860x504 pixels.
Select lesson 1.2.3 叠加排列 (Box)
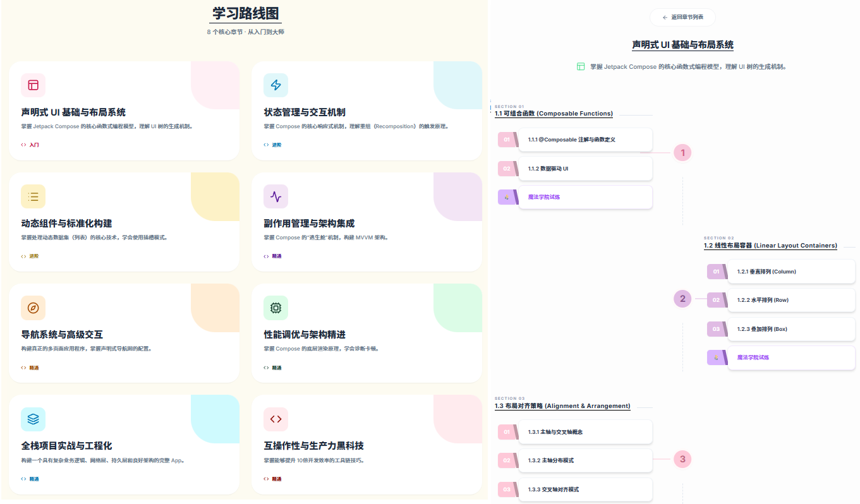click(x=790, y=329)
